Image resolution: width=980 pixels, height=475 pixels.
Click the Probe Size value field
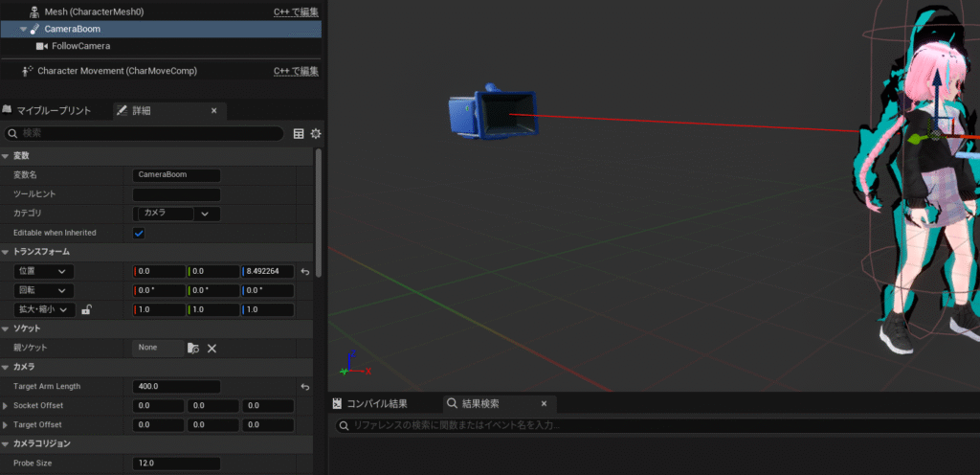(x=176, y=464)
